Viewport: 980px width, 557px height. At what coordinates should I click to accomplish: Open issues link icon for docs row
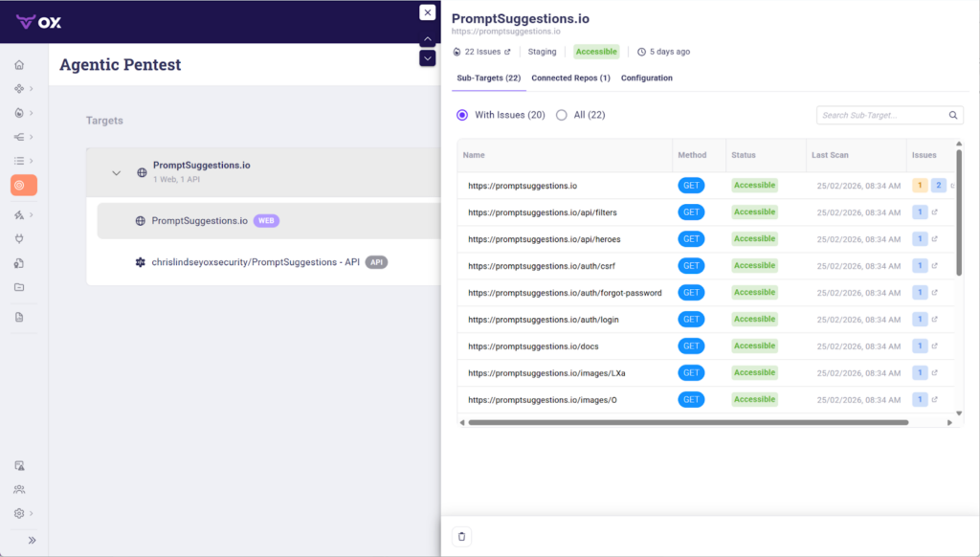pos(935,345)
